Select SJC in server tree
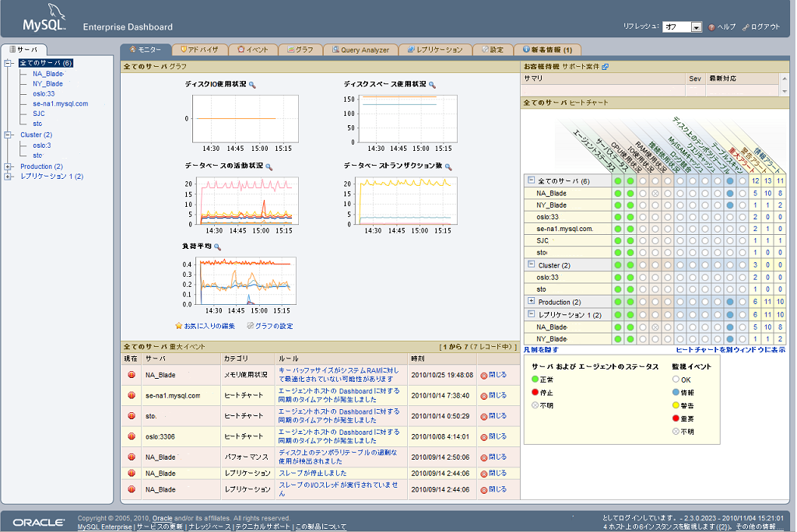 pos(39,114)
